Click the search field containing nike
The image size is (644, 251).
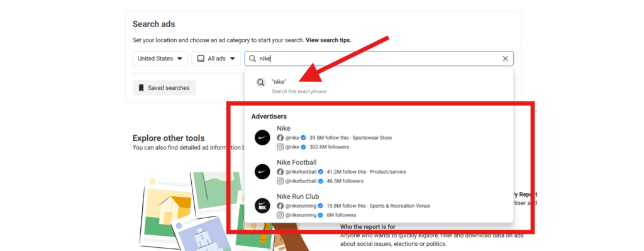[379, 59]
